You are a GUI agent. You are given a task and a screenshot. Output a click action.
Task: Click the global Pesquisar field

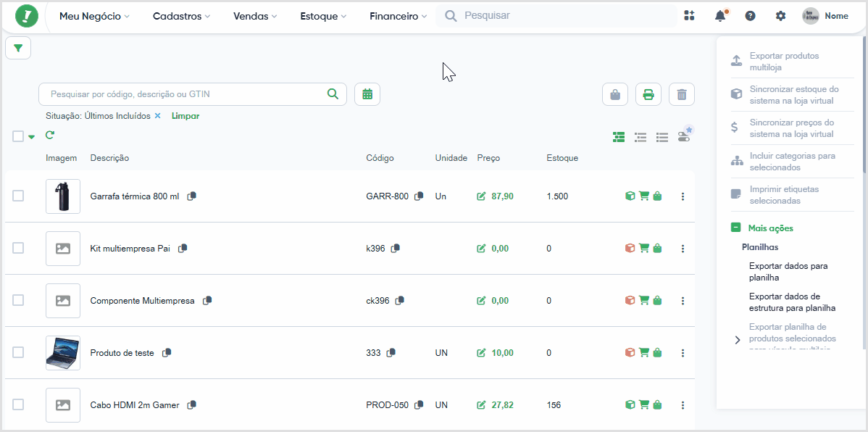click(556, 15)
